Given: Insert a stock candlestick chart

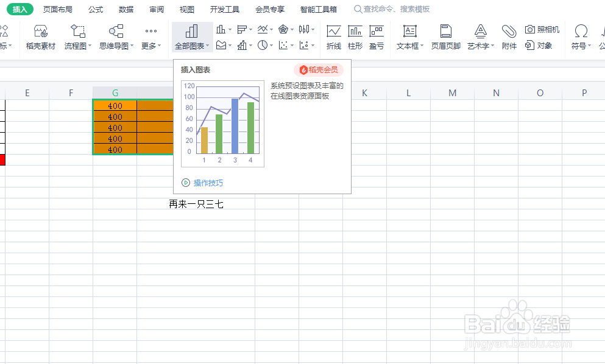Looking at the screenshot, I should click(x=304, y=29).
